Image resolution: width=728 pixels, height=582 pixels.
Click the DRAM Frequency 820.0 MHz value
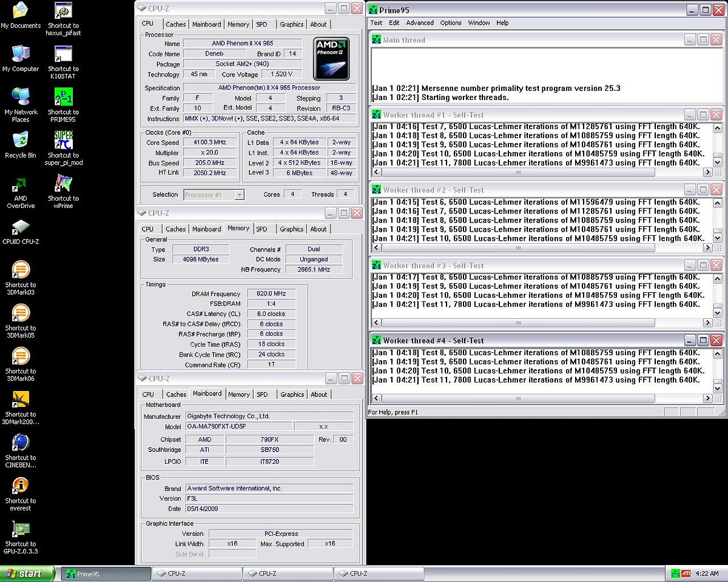[271, 293]
